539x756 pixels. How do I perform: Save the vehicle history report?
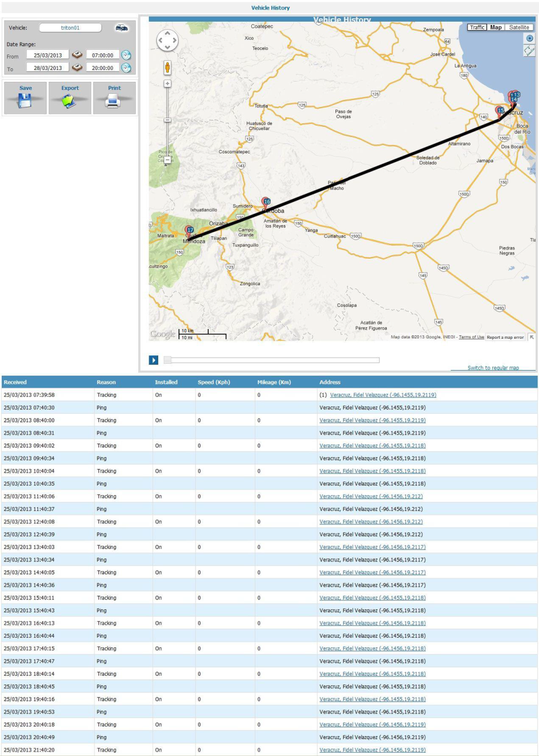[x=25, y=98]
